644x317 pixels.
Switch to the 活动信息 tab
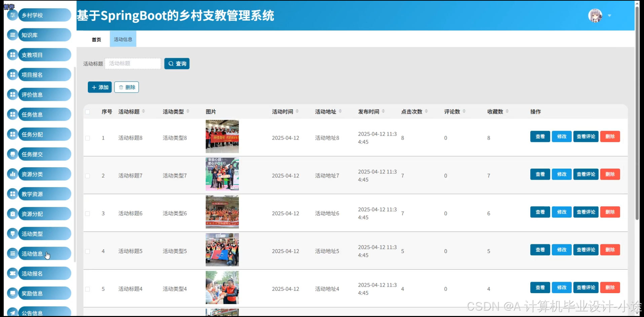tap(123, 39)
